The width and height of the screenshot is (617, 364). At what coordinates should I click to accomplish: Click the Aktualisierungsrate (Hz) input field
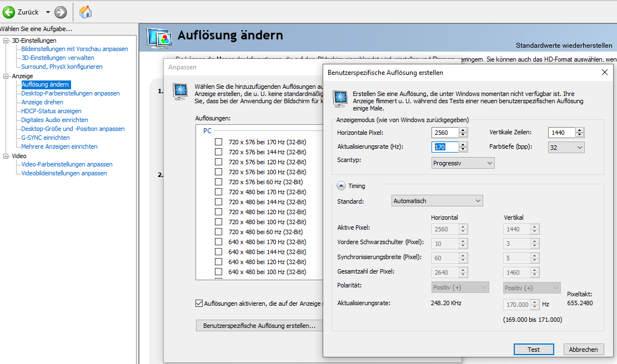(445, 147)
